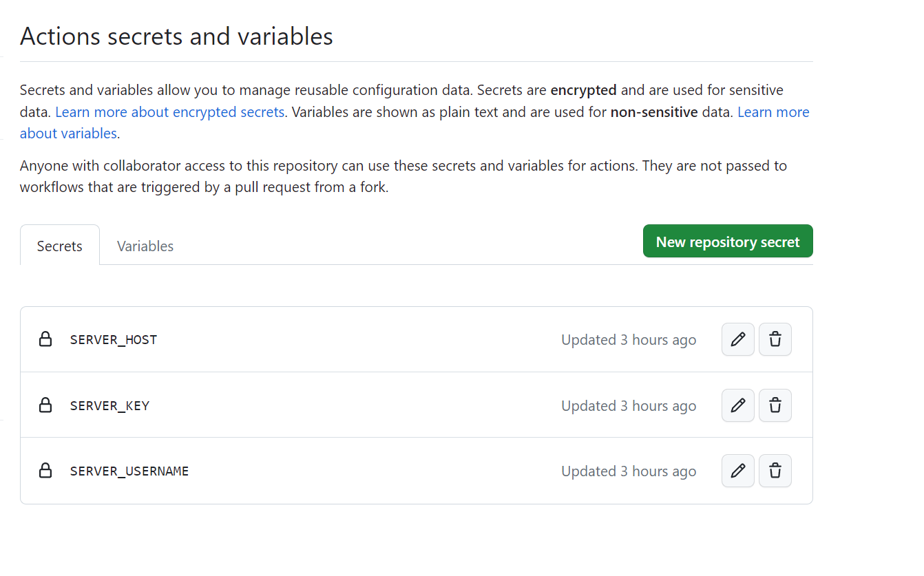
Task: Click the pencil icon for SERVER_KEY
Action: [738, 405]
